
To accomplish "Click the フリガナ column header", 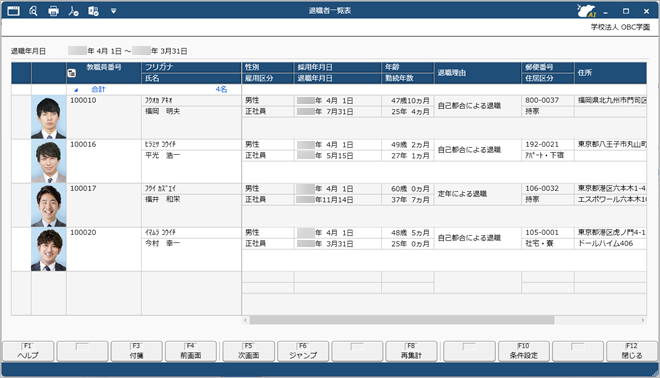I will click(x=192, y=67).
